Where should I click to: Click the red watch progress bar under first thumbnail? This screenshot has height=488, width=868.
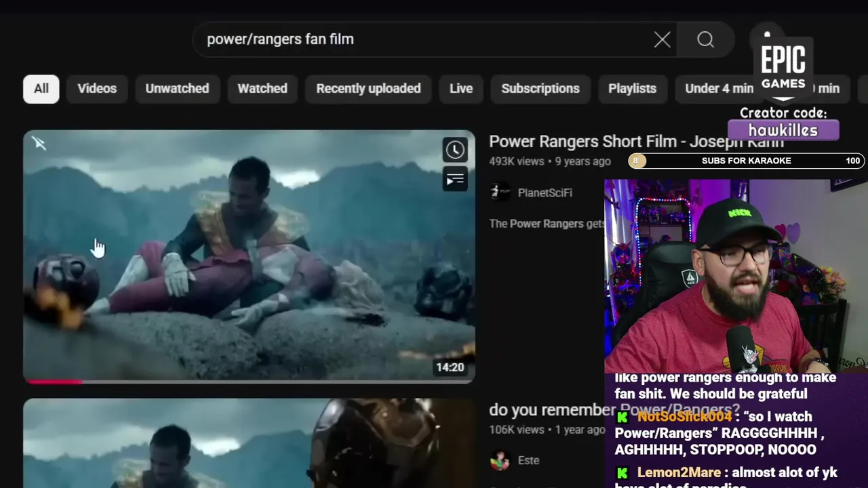pyautogui.click(x=54, y=382)
